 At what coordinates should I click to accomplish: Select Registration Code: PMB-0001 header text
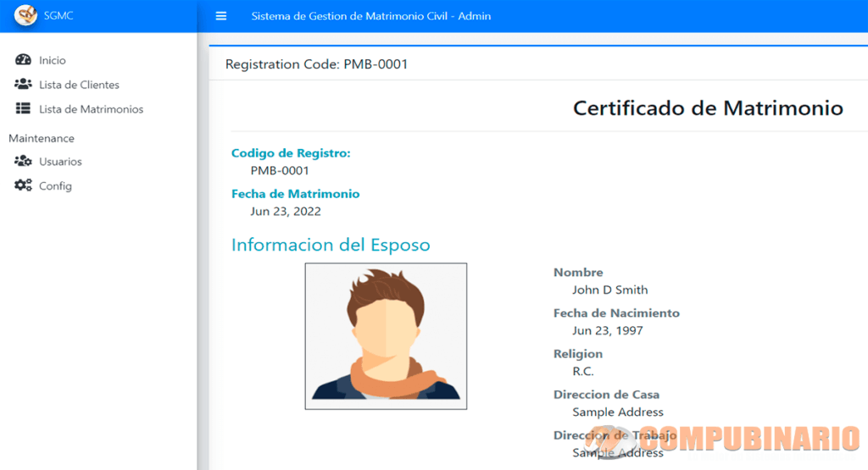click(x=317, y=64)
